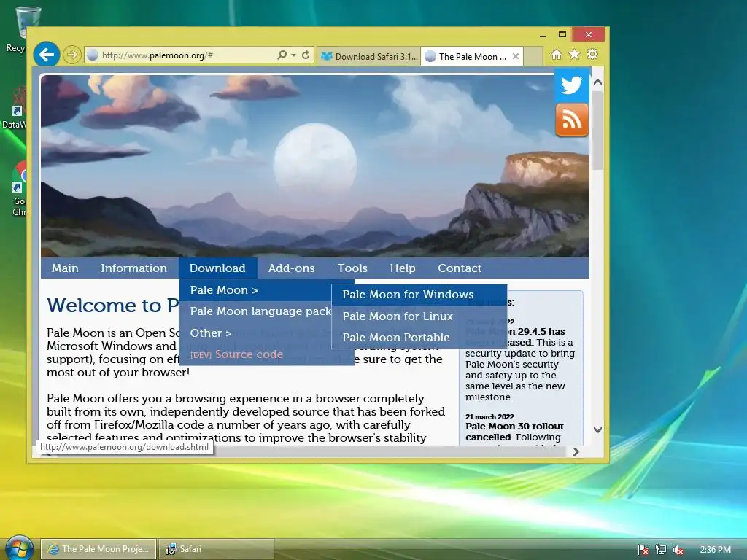Screen dimensions: 747x560
Task: Open the Contact navigation menu
Action: (460, 268)
